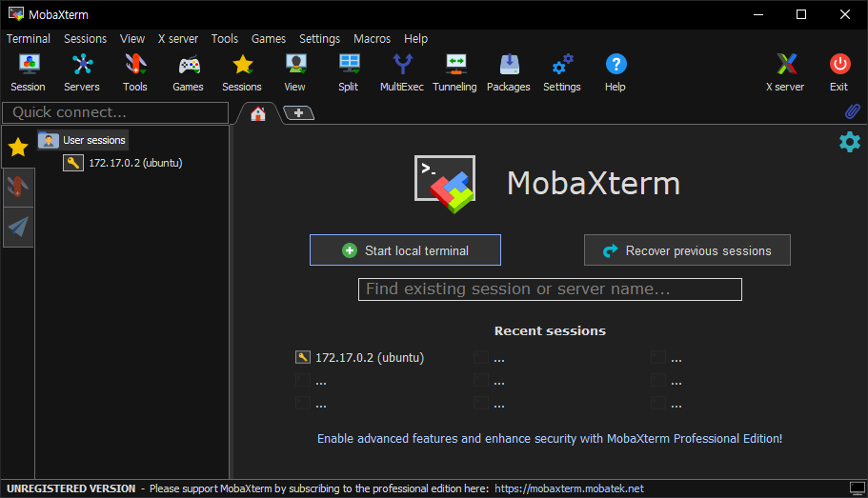Open the Help menu
Image resolution: width=868 pixels, height=498 pixels.
tap(415, 39)
